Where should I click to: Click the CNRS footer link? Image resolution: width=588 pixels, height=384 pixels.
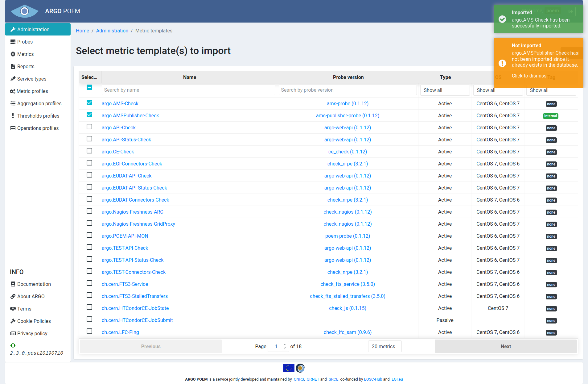pos(298,379)
